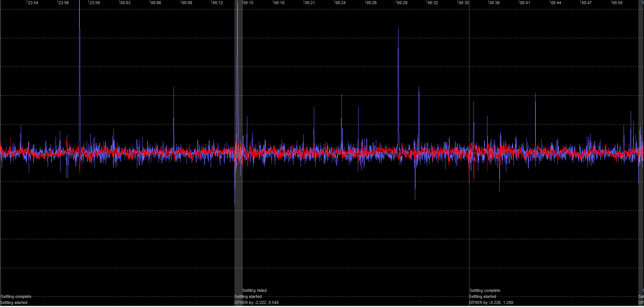644x307 pixels.
Task: Click the 00:38 time label
Action: [495, 3]
